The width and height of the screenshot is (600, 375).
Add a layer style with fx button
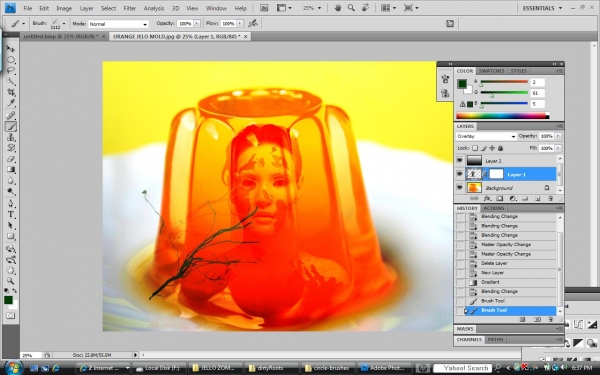[x=487, y=198]
